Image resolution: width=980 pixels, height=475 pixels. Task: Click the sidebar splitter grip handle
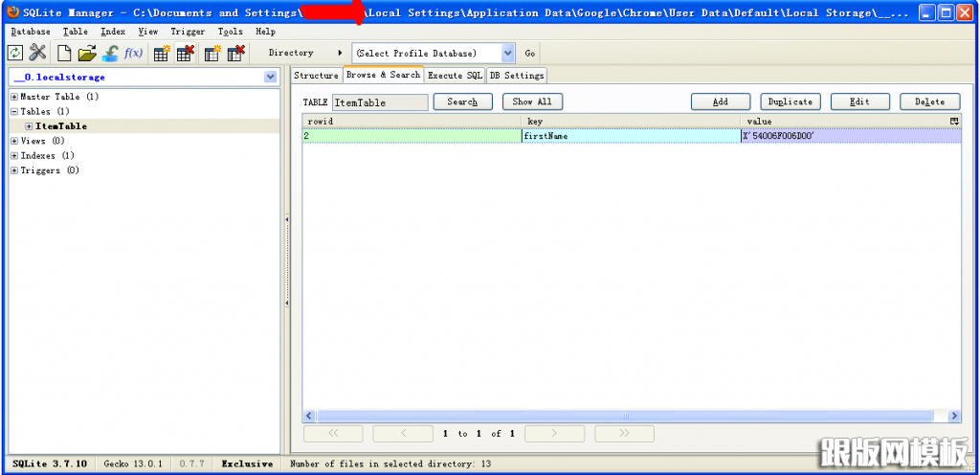click(287, 261)
